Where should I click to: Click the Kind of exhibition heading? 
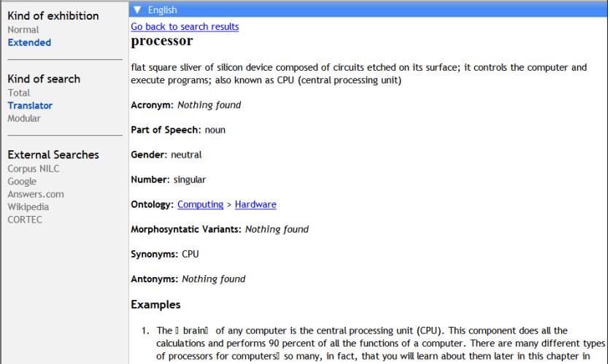pos(53,16)
